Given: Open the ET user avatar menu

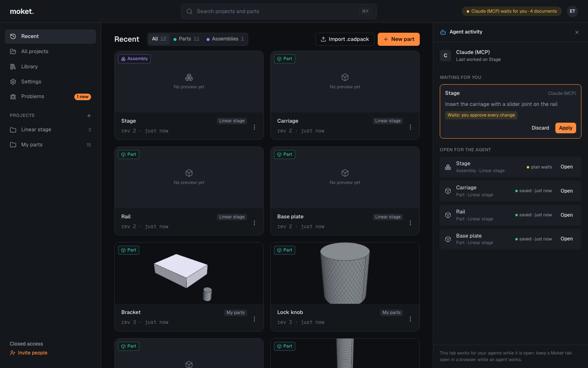Looking at the screenshot, I should 572,11.
